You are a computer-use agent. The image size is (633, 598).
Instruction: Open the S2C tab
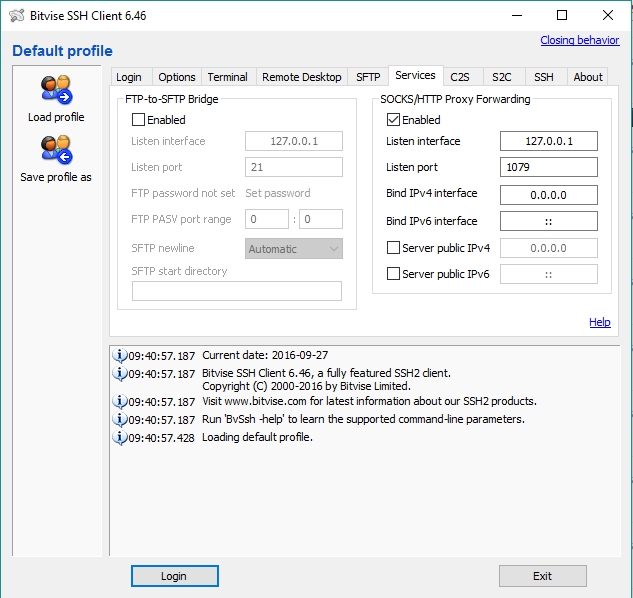[x=502, y=77]
